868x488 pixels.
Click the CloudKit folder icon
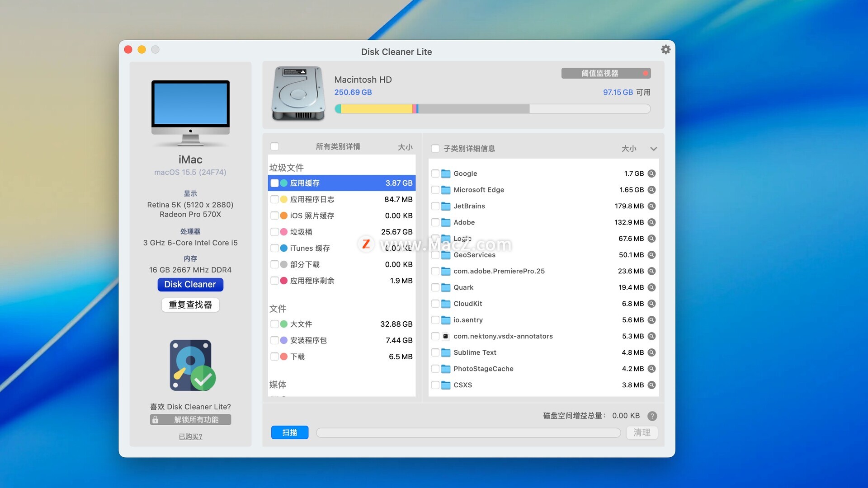(x=446, y=304)
